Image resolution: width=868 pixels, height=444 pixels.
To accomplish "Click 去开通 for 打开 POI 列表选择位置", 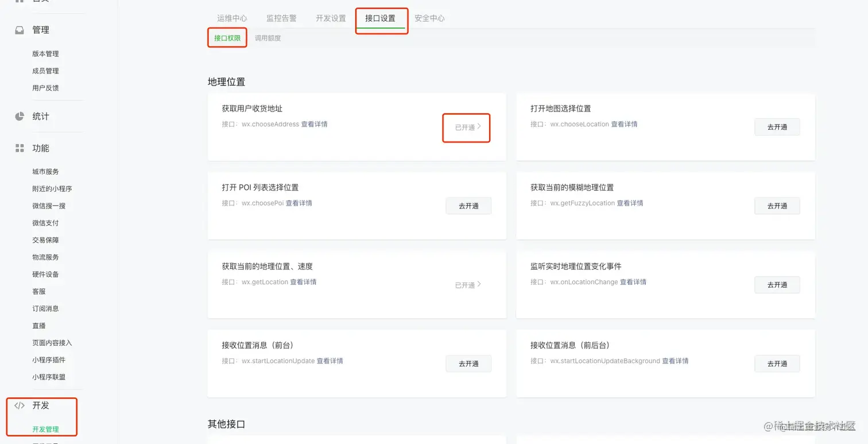I will 468,206.
